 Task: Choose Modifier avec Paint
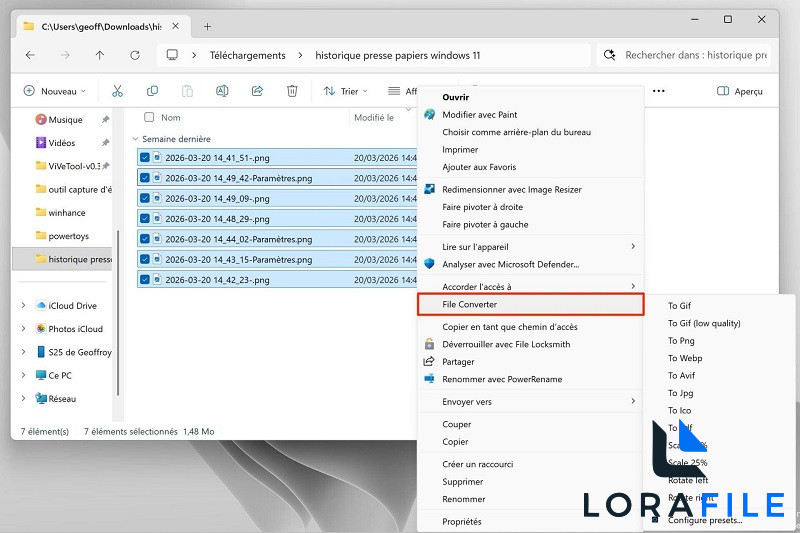click(x=480, y=114)
